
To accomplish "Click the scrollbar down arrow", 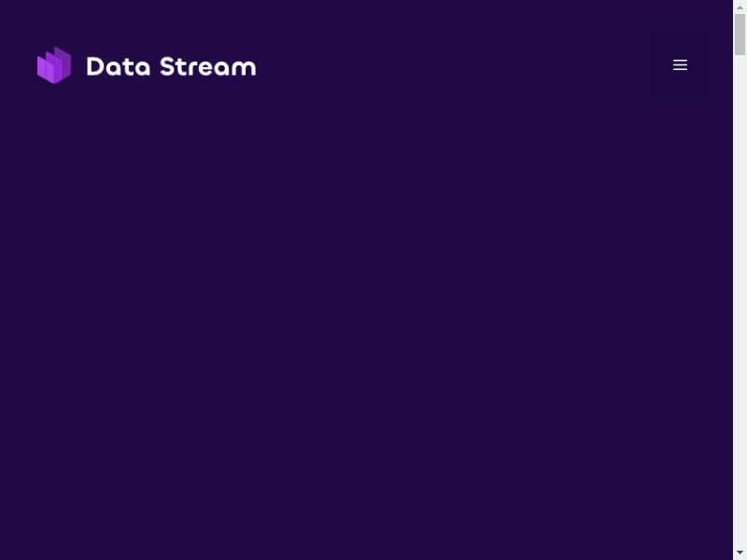I will tap(740, 553).
